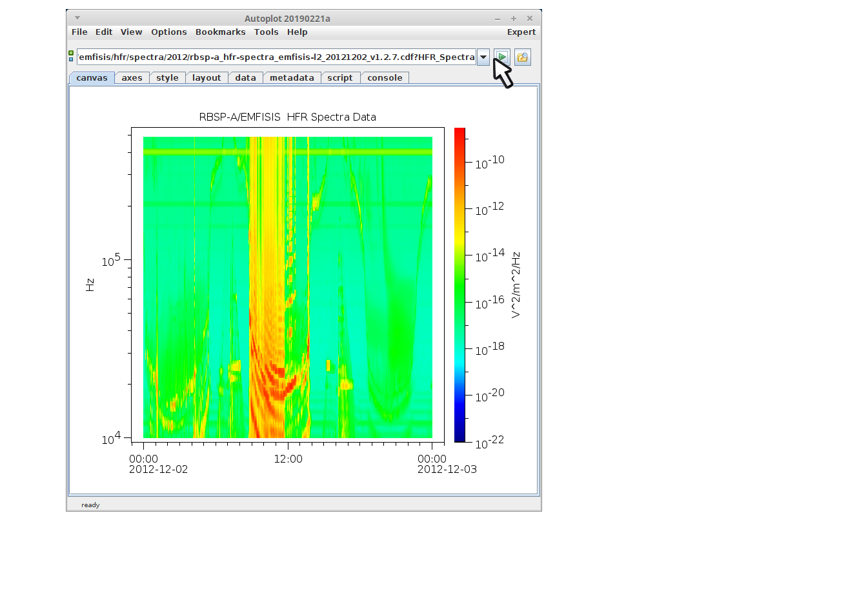
Task: Maximize the Autoplot window
Action: coord(514,19)
